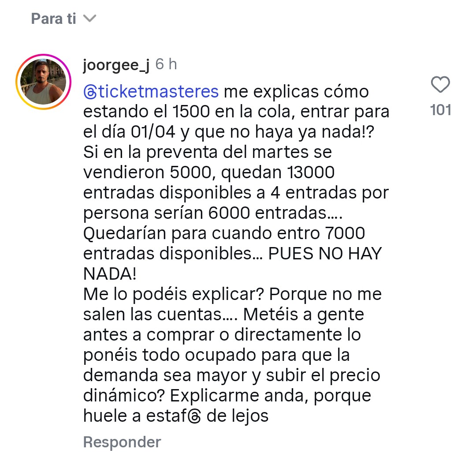Click the Responder button
476x461 pixels.
122,442
